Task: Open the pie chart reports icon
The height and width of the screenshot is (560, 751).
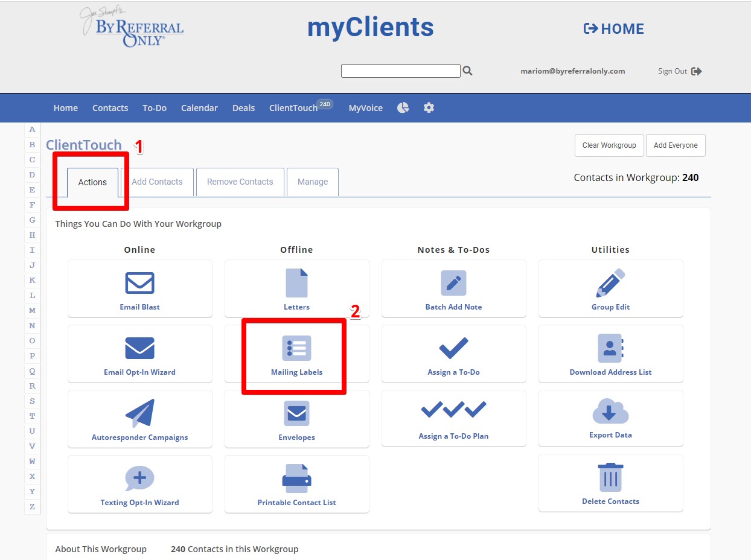Action: 403,107
